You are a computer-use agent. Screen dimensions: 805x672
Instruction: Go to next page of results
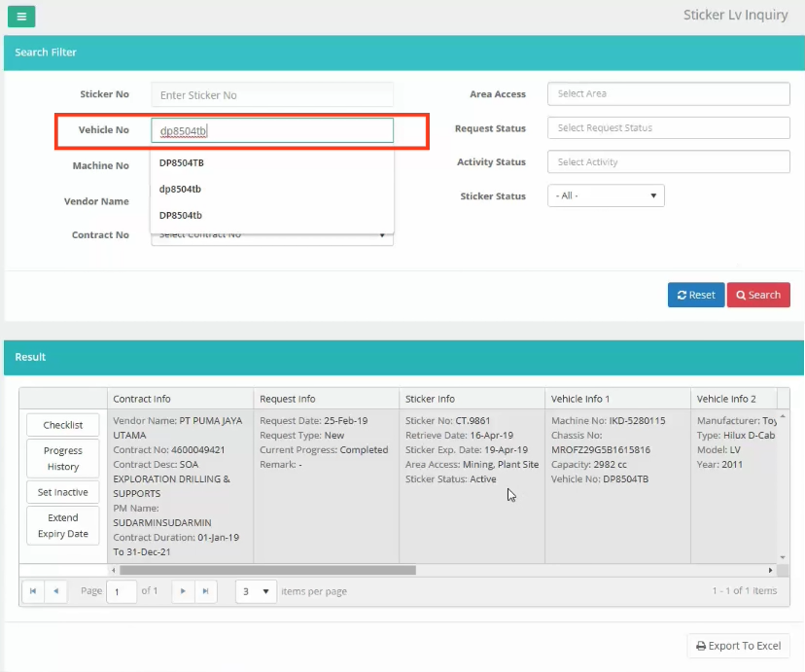[182, 591]
